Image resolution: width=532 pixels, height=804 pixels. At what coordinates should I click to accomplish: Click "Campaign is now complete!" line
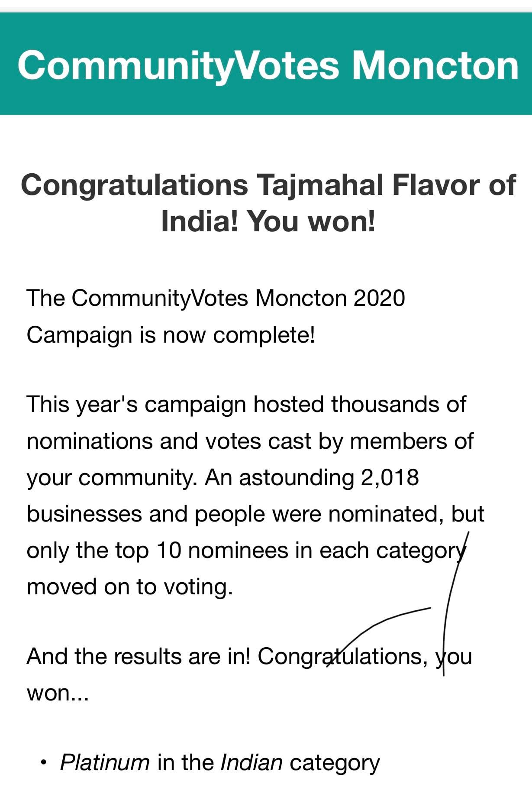(x=171, y=335)
